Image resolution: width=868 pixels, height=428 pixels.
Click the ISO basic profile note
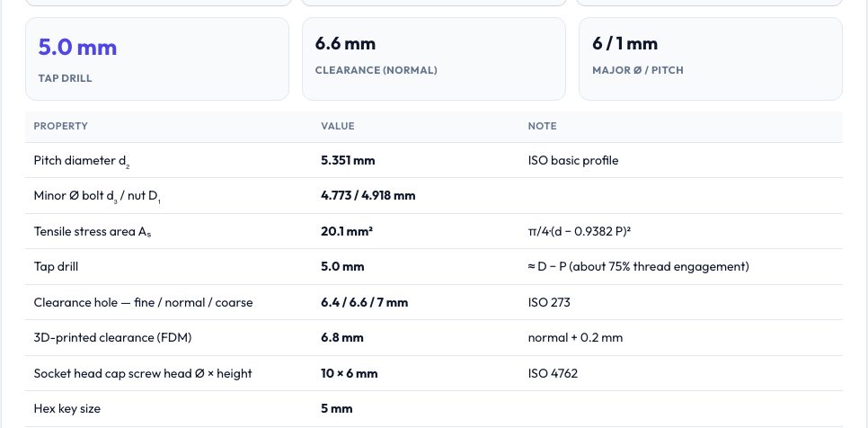[573, 161]
